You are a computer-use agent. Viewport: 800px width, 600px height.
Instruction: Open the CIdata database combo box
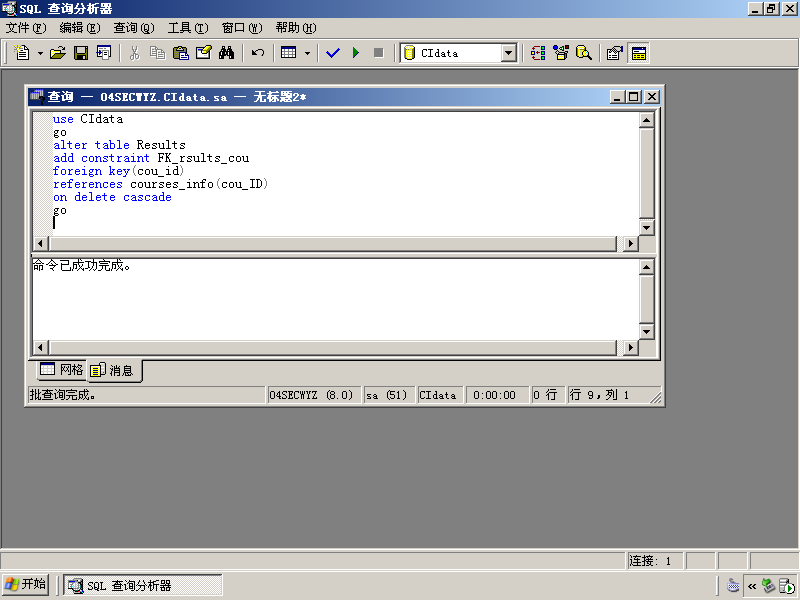(x=459, y=53)
